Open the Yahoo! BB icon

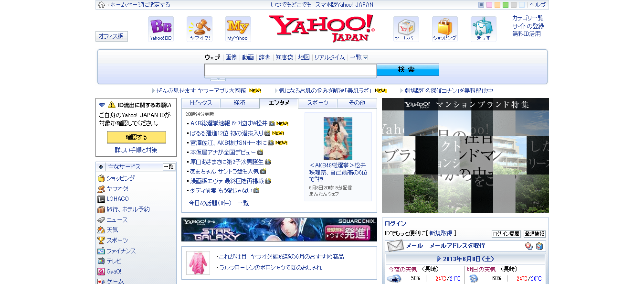pos(161,29)
